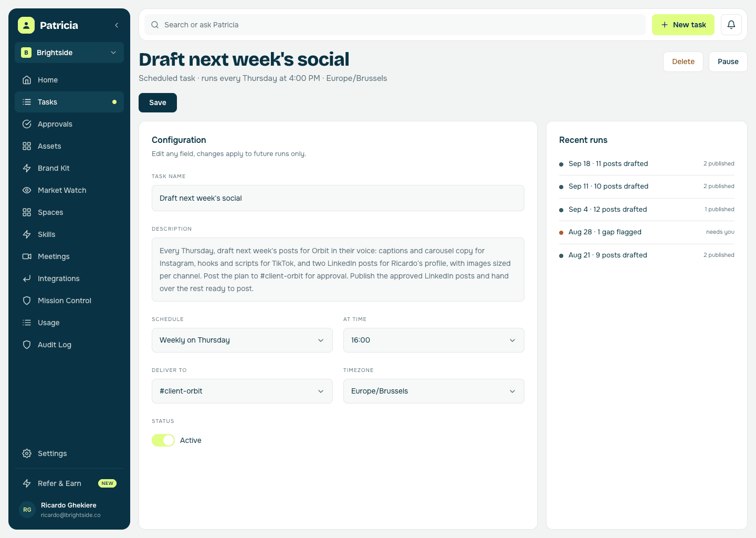Image resolution: width=756 pixels, height=538 pixels.
Task: Open the Aug 21 · 9 posts drafted run
Action: pyautogui.click(x=647, y=255)
